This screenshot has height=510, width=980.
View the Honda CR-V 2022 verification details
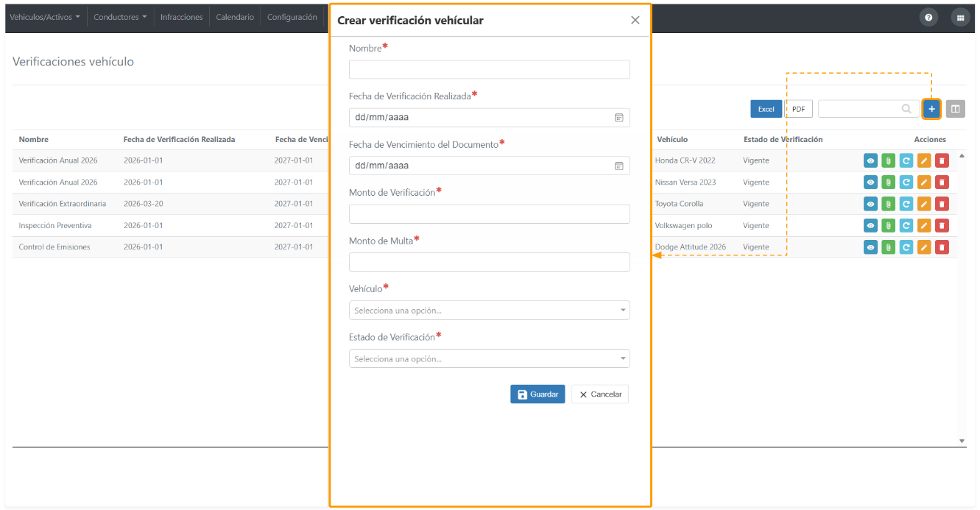tap(870, 160)
